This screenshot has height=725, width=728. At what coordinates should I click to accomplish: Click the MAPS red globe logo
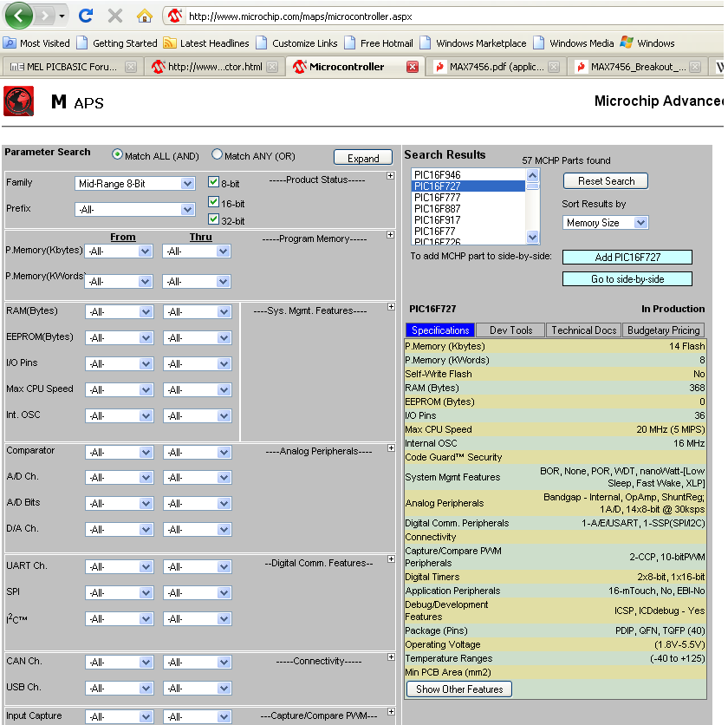18,101
